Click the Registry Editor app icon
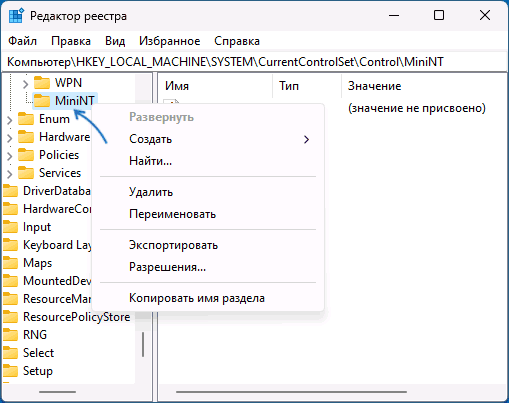Viewport: 509px width, 403px height. click(16, 16)
